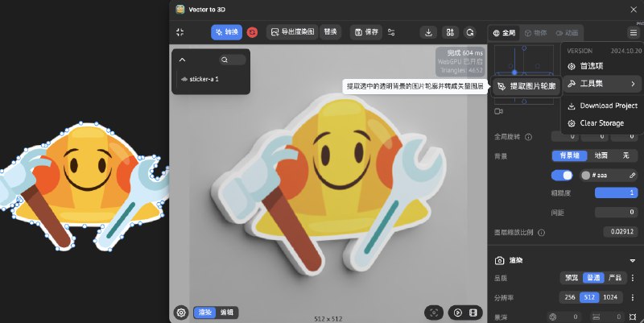The width and height of the screenshot is (644, 323).
Task: Click info icon next to 全局旋转
Action: (x=529, y=137)
